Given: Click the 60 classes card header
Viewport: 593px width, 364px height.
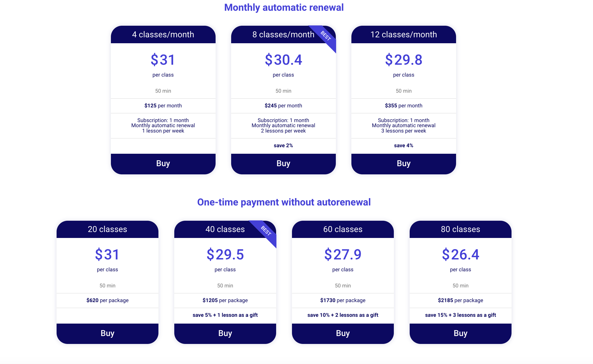Looking at the screenshot, I should pyautogui.click(x=343, y=229).
